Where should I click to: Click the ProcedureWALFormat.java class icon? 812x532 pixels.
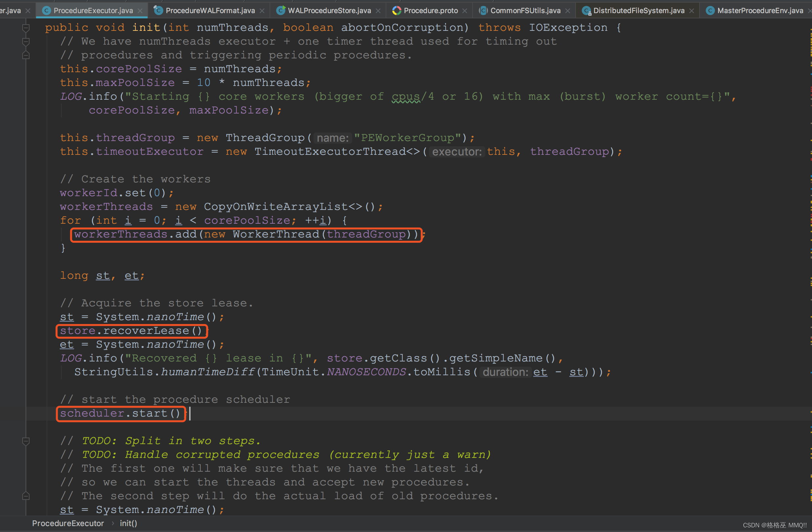coord(158,10)
